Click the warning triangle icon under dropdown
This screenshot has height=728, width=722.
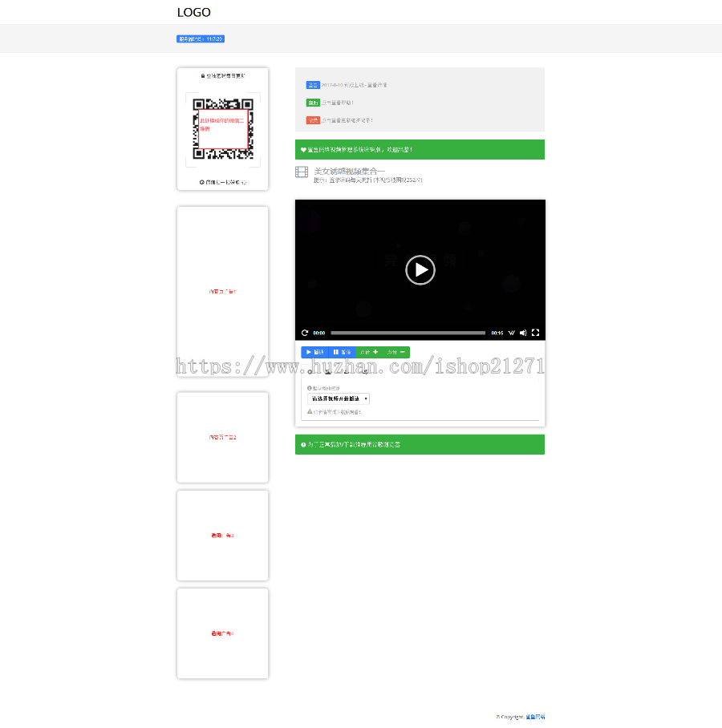click(x=310, y=411)
